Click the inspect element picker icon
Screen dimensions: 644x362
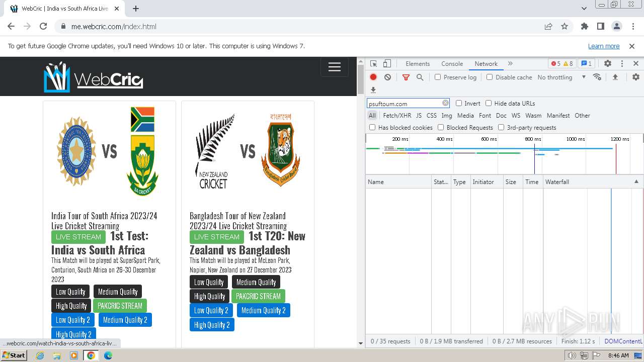(x=373, y=64)
